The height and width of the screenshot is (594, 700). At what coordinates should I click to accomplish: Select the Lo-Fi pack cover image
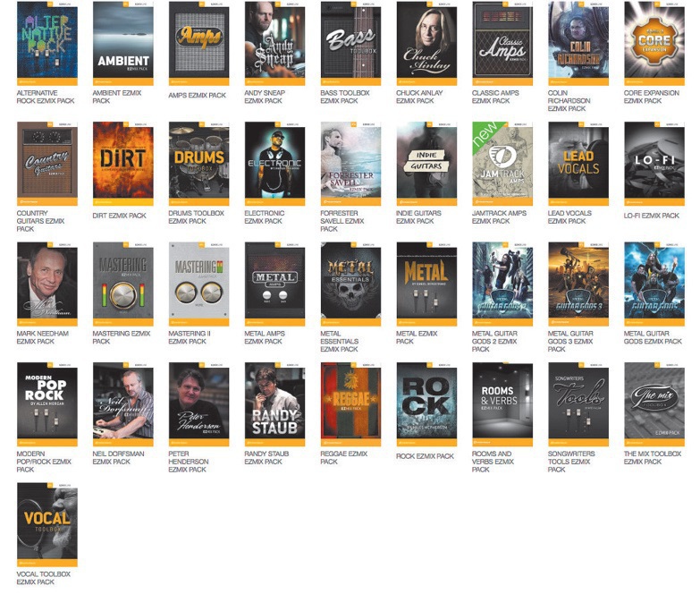click(654, 164)
